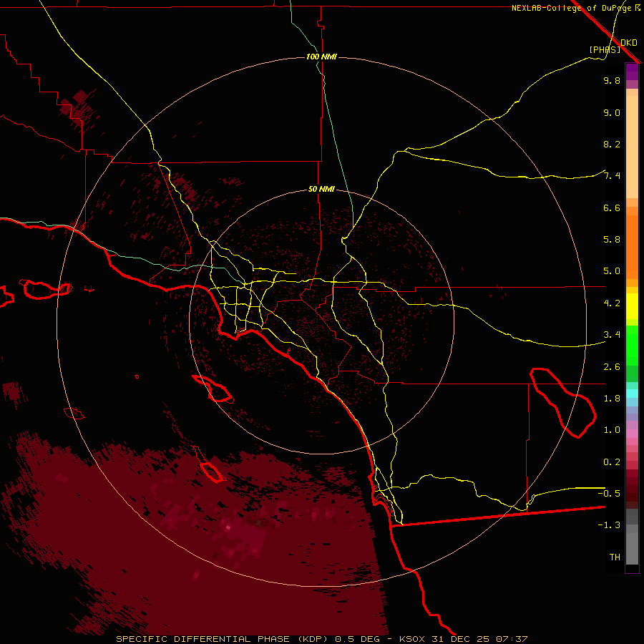Click the 07:37 timestamp
This screenshot has height=644, width=644.
(512, 639)
